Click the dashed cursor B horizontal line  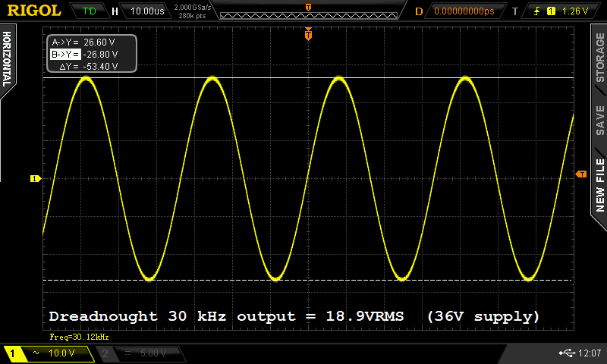(x=308, y=280)
